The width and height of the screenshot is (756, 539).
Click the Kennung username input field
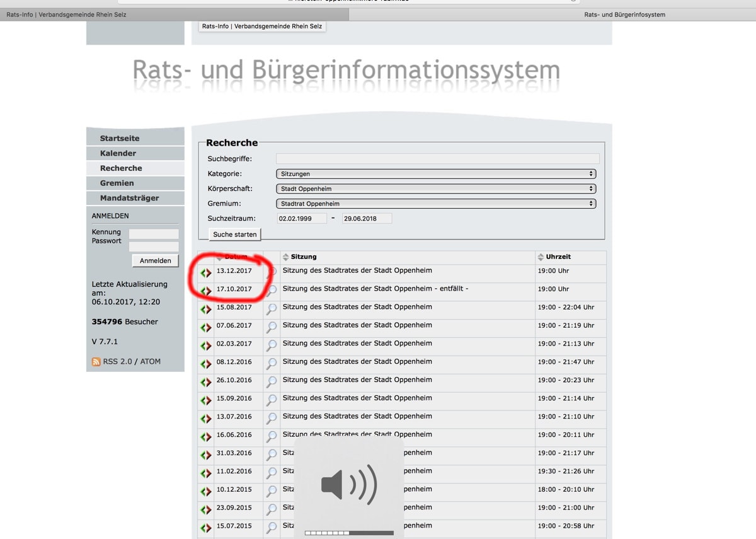tap(154, 233)
